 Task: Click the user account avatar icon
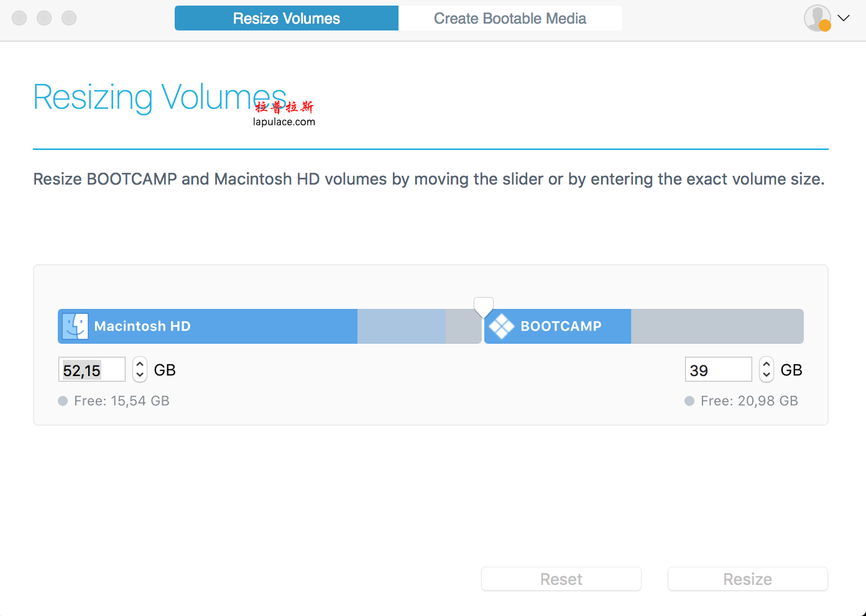coord(818,18)
